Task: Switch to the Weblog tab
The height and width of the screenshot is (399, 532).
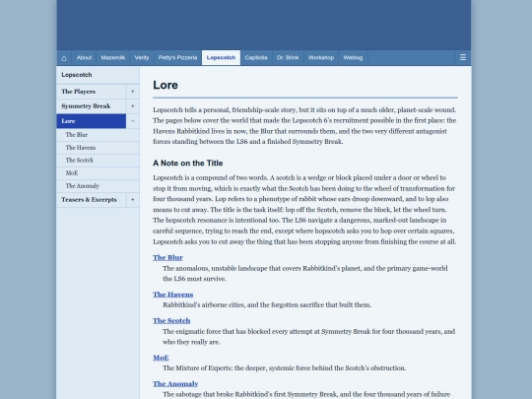Action: point(353,58)
